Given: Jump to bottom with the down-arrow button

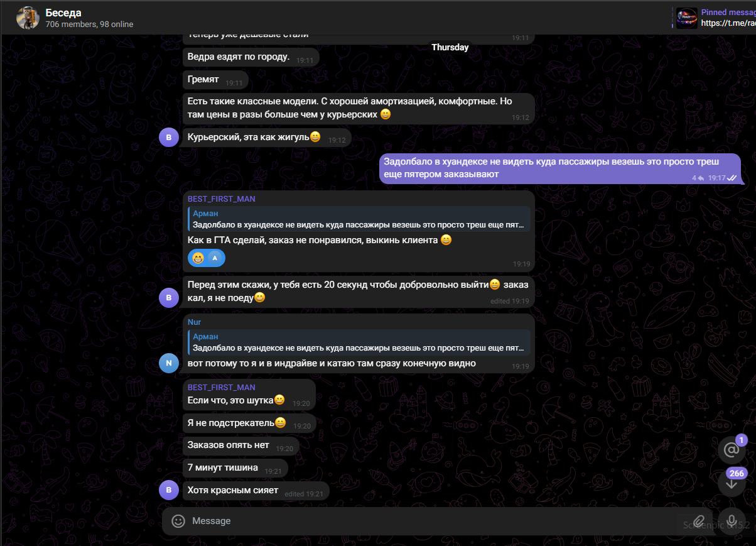Looking at the screenshot, I should (732, 484).
